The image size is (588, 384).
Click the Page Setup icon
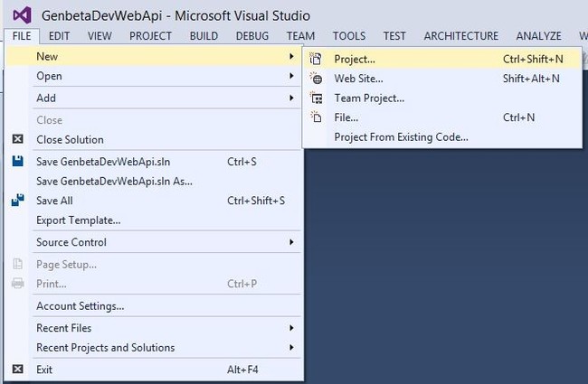[x=17, y=264]
